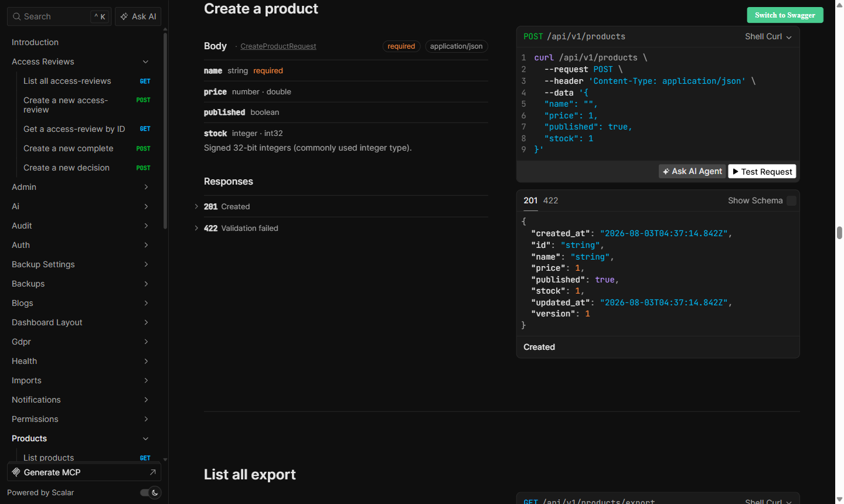The image size is (844, 504).
Task: Expand the Dashboard Layout section
Action: coord(146,322)
